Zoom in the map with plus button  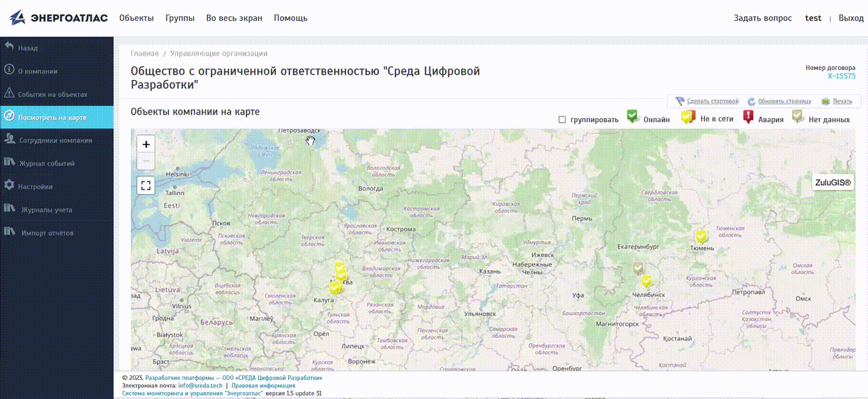click(146, 144)
